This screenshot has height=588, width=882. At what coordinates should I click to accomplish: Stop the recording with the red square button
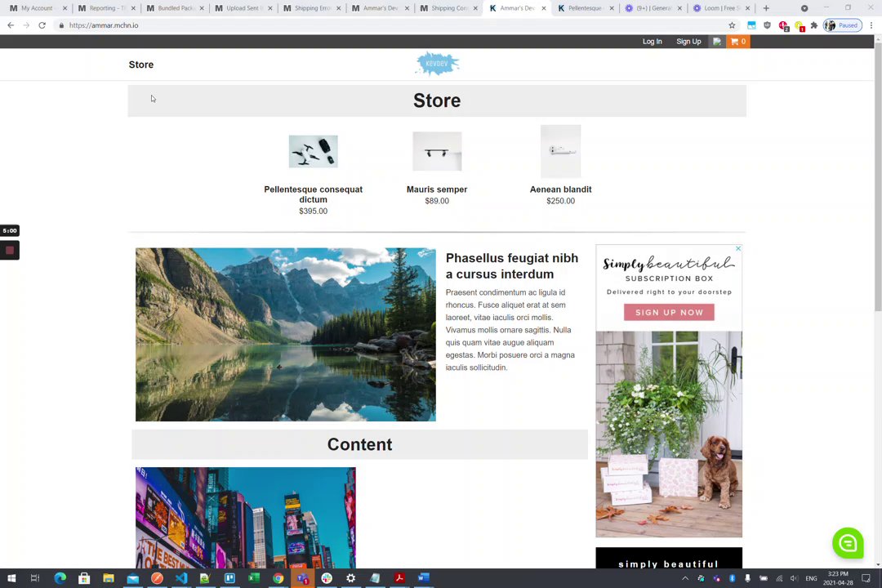(x=10, y=251)
